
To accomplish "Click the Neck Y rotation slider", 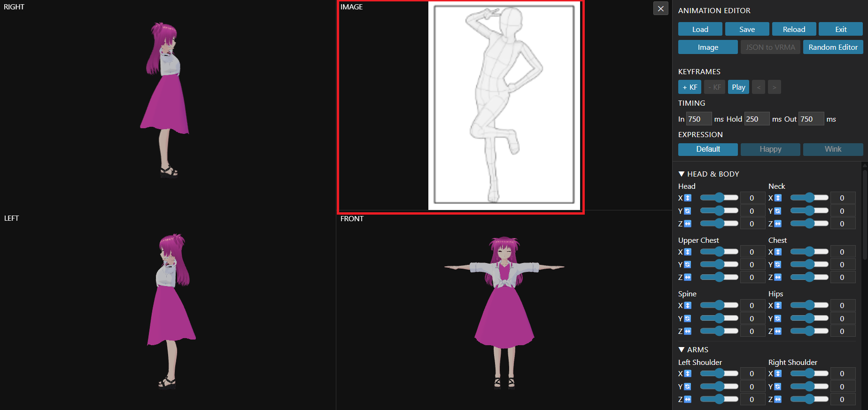I will click(809, 211).
